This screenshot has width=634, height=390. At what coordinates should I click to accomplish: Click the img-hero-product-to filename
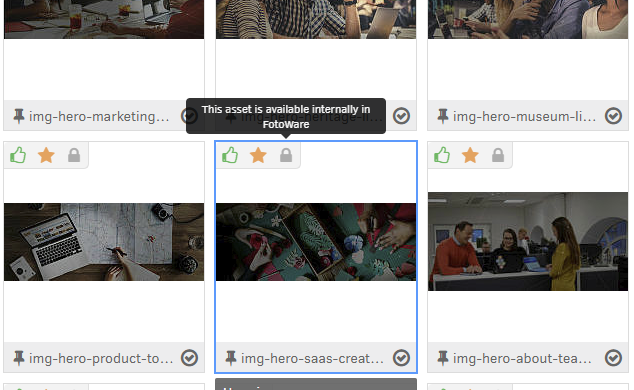101,358
